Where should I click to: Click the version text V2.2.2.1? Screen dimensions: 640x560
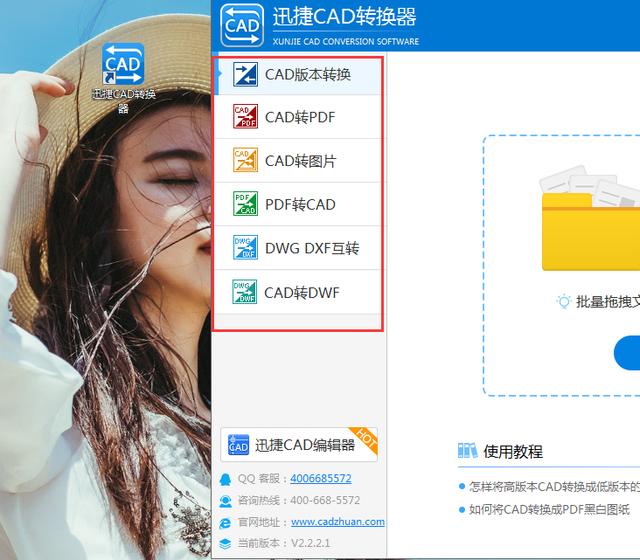click(310, 544)
